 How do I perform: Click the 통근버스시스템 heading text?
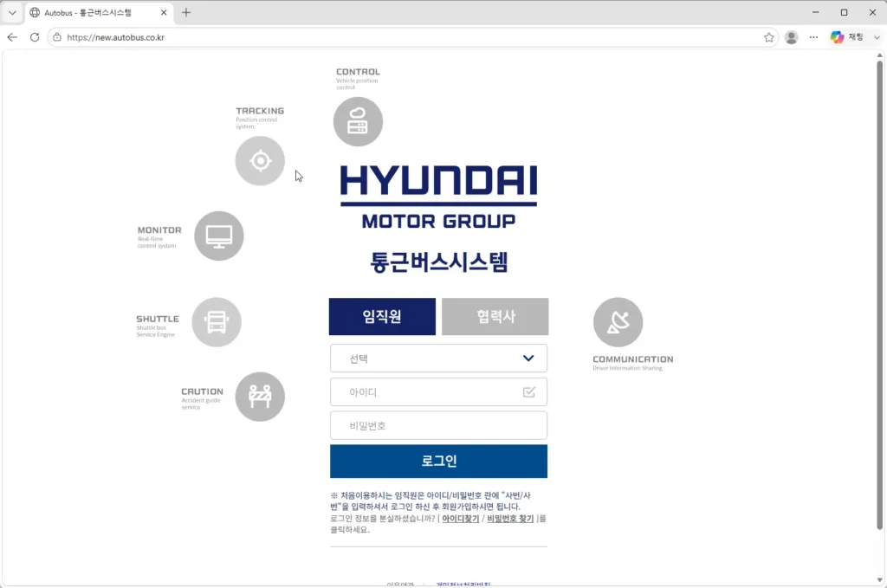tap(439, 262)
